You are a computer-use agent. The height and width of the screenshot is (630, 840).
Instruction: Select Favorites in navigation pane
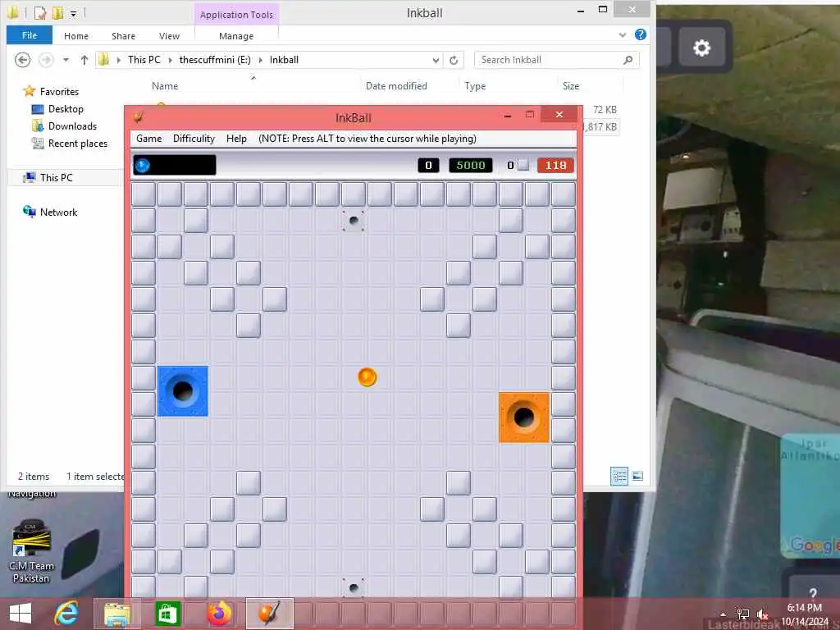coord(59,92)
